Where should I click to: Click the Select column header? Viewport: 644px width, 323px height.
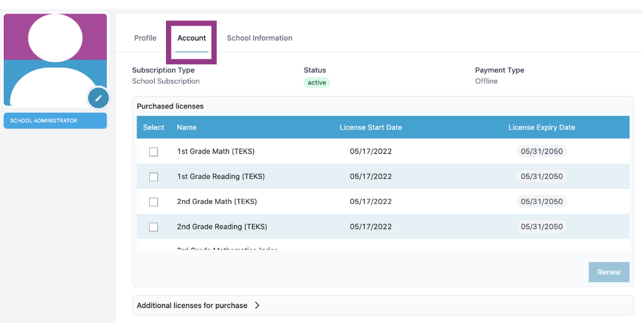(154, 127)
